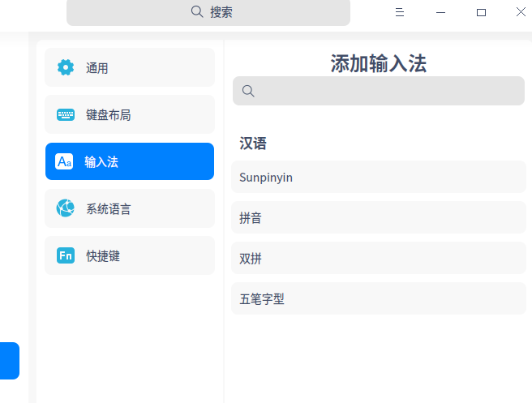Image resolution: width=532 pixels, height=403 pixels.
Task: Go to the 系统语言 section
Action: (130, 208)
